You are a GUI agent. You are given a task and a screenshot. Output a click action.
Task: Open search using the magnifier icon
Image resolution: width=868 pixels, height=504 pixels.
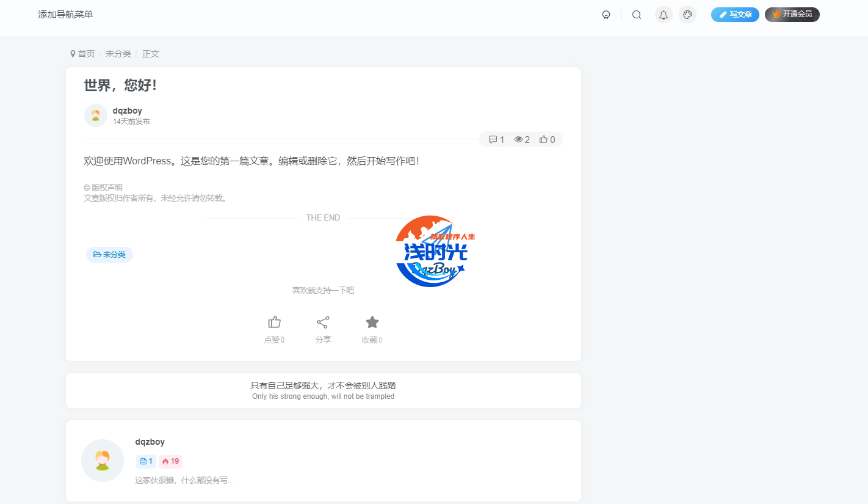pyautogui.click(x=637, y=15)
